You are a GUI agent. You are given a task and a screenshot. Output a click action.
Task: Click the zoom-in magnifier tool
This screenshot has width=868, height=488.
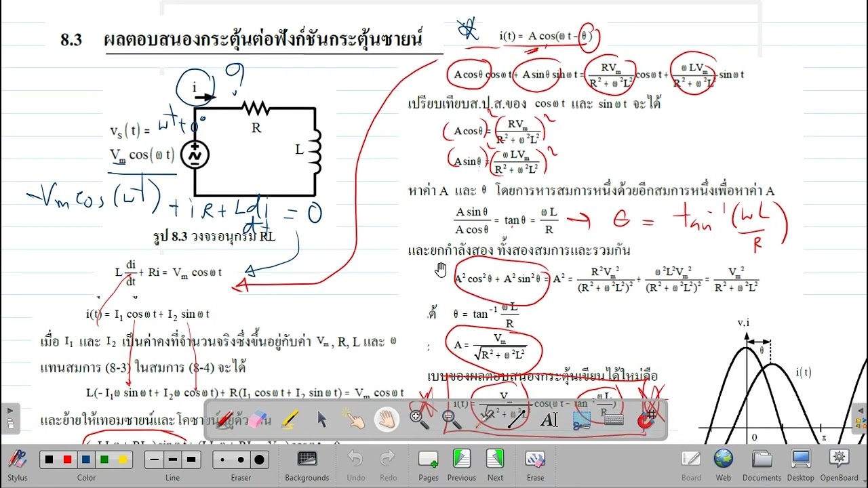coord(419,420)
